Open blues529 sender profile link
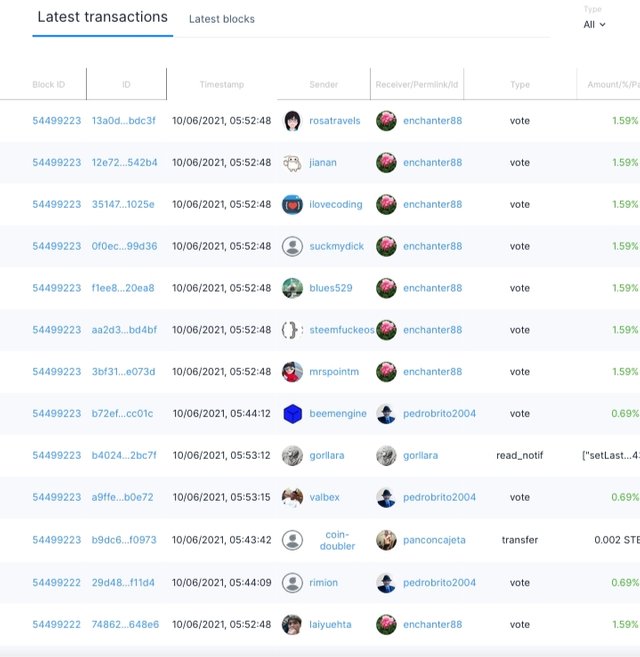640x657 pixels. (331, 288)
